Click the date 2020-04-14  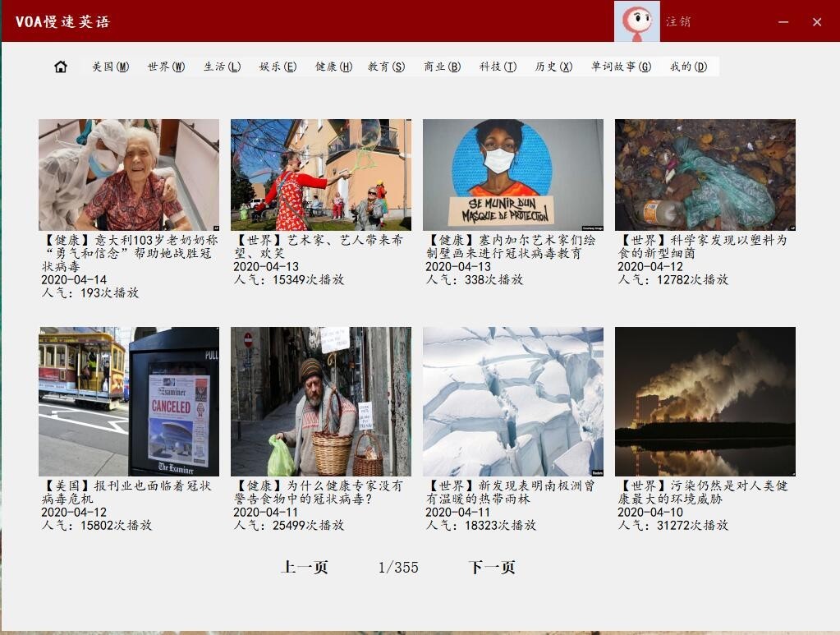click(x=74, y=280)
